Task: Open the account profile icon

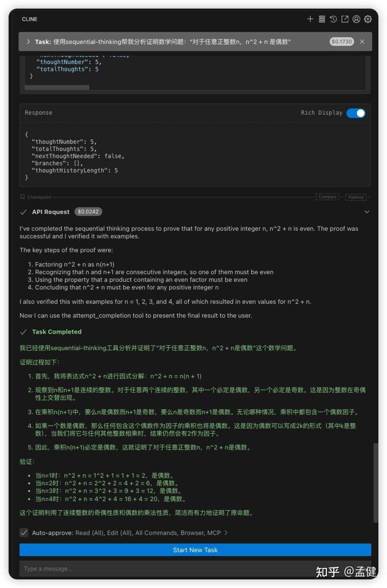Action: click(x=356, y=19)
